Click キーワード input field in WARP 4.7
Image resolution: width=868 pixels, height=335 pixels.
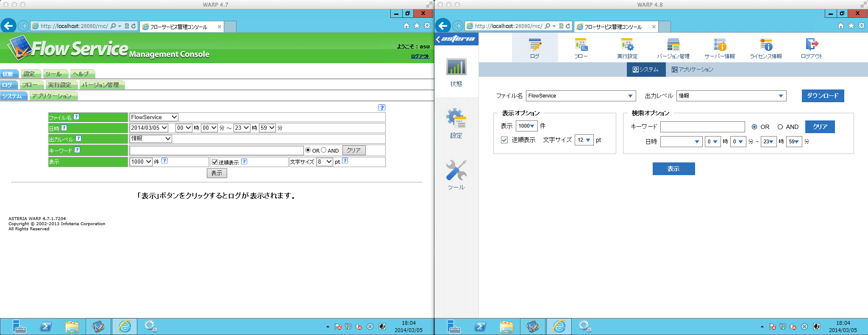(217, 150)
